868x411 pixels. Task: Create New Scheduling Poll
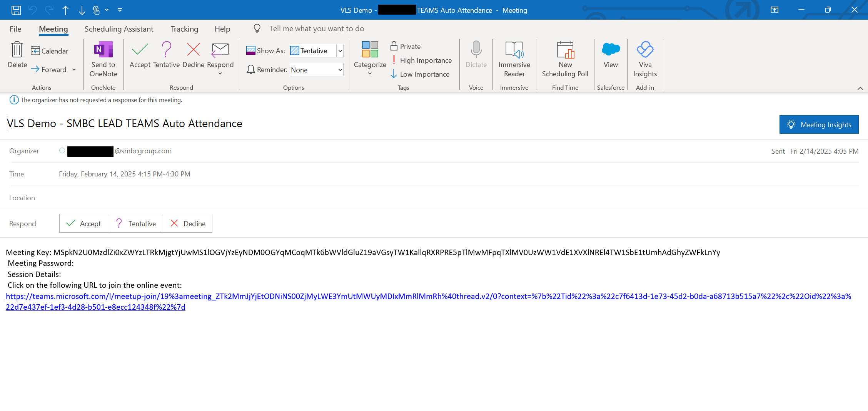565,59
